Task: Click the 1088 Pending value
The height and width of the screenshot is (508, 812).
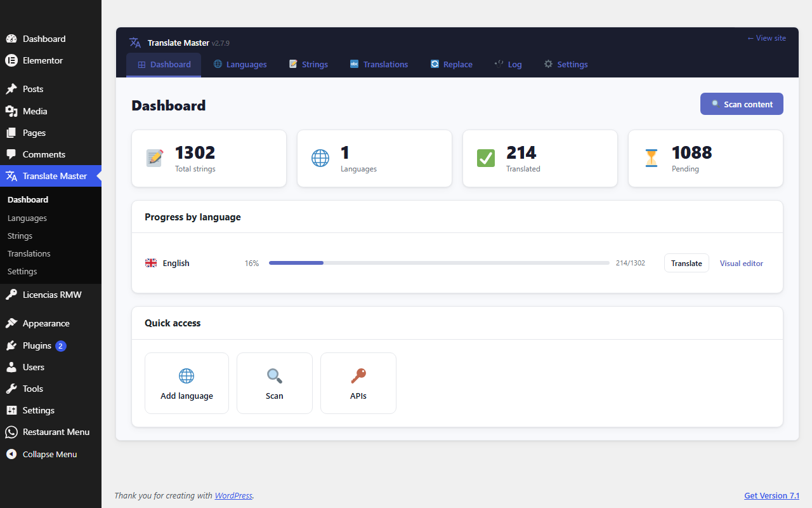Action: [x=692, y=152]
